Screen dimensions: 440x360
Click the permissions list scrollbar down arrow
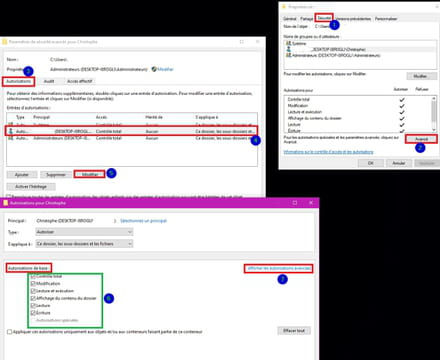434,129
